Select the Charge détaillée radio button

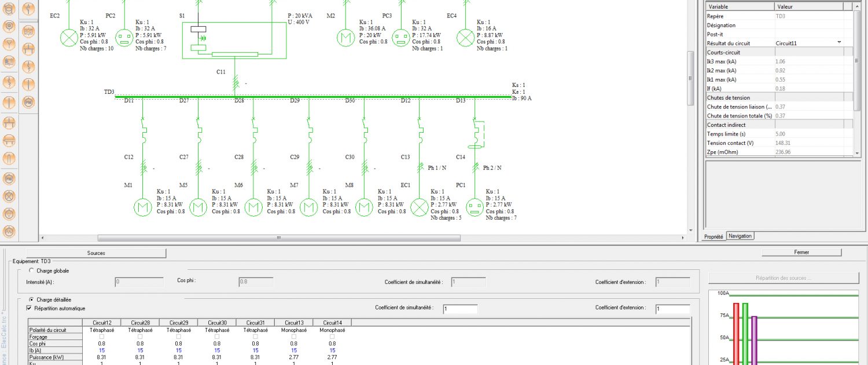click(x=31, y=300)
